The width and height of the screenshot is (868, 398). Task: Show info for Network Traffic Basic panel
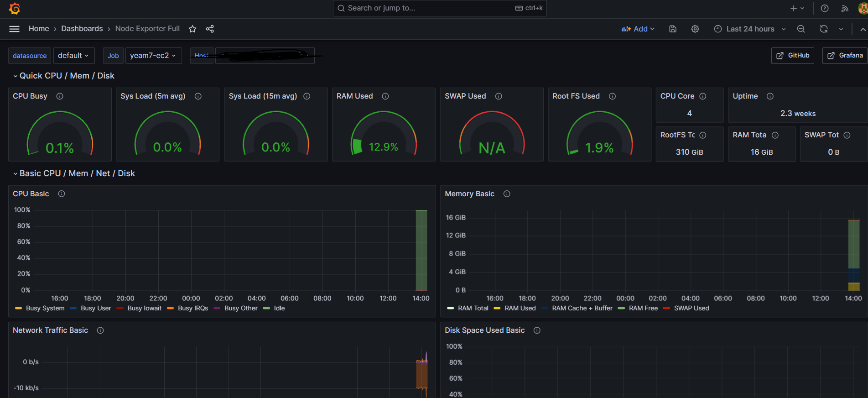(100, 330)
